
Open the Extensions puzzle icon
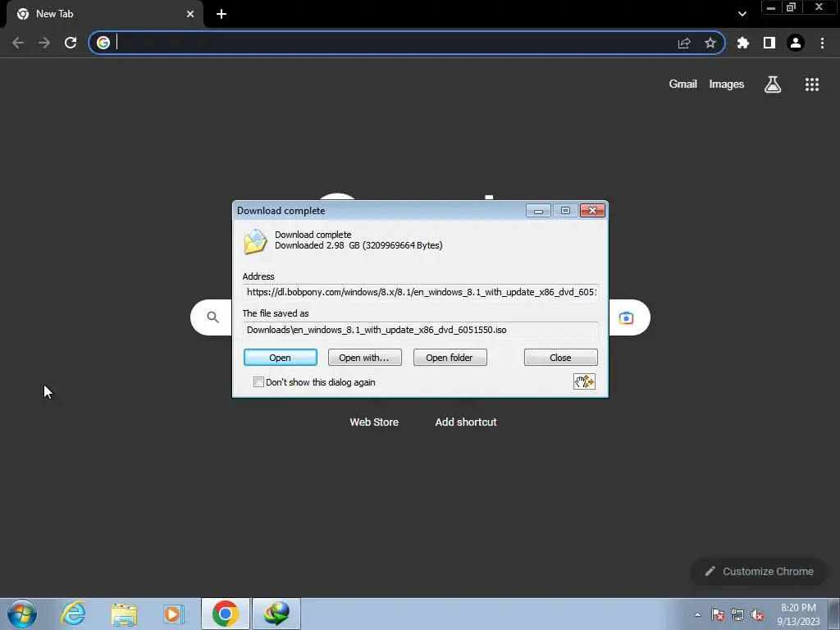click(x=742, y=43)
